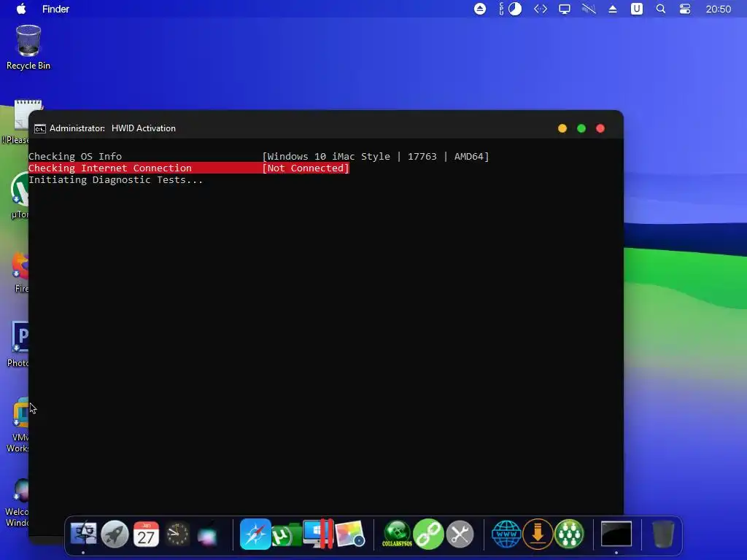Open the Trash can in dock
Image resolution: width=747 pixels, height=560 pixels.
click(x=662, y=534)
